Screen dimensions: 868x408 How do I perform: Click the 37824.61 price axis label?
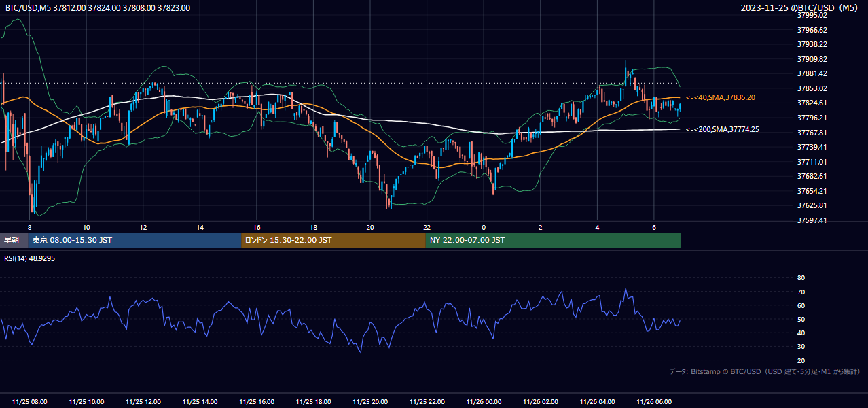point(812,103)
